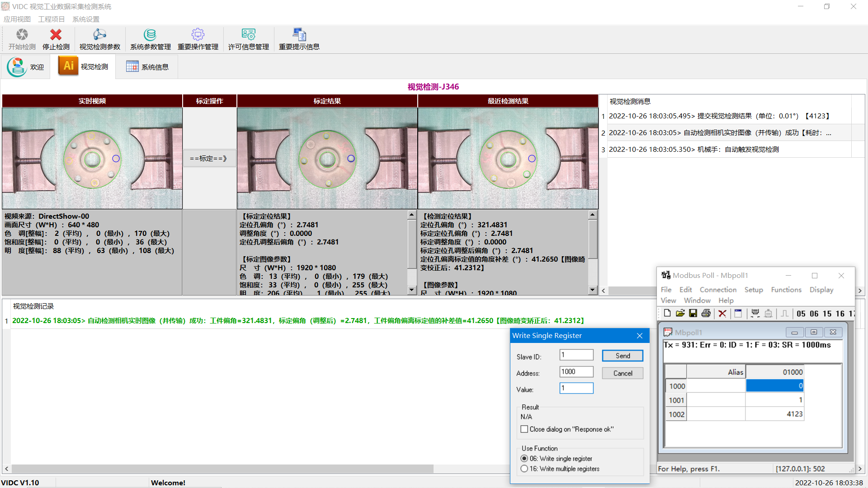Switch to the 视觉检测 vision detection tab

pyautogui.click(x=83, y=66)
